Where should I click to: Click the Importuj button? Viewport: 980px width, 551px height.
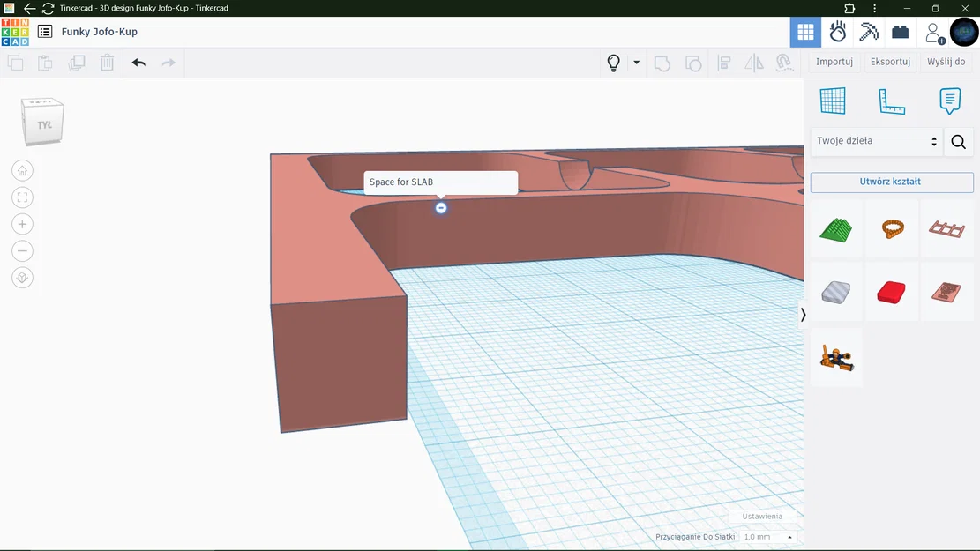tap(834, 61)
